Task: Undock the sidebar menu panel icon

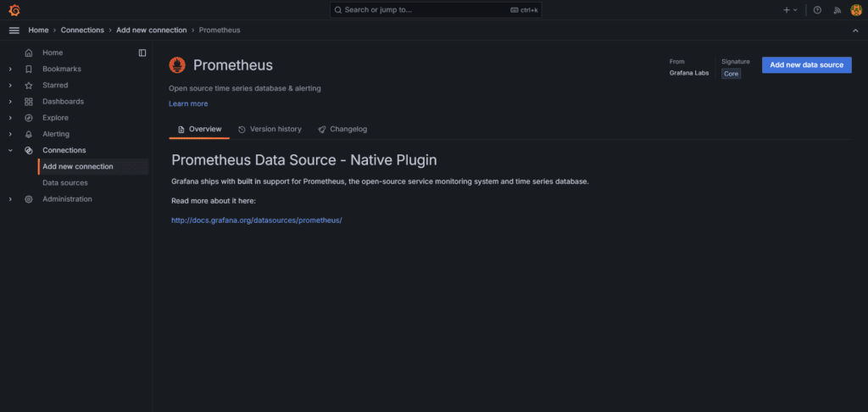Action: coord(142,53)
